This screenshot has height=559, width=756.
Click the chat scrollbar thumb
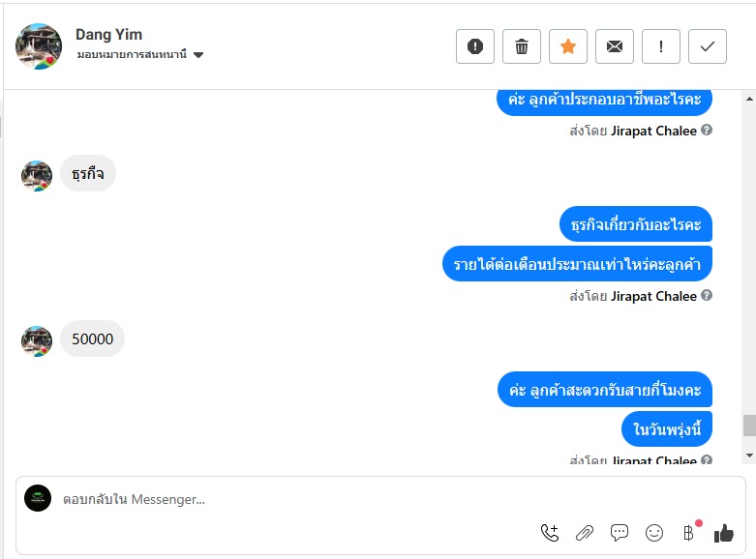(x=748, y=426)
